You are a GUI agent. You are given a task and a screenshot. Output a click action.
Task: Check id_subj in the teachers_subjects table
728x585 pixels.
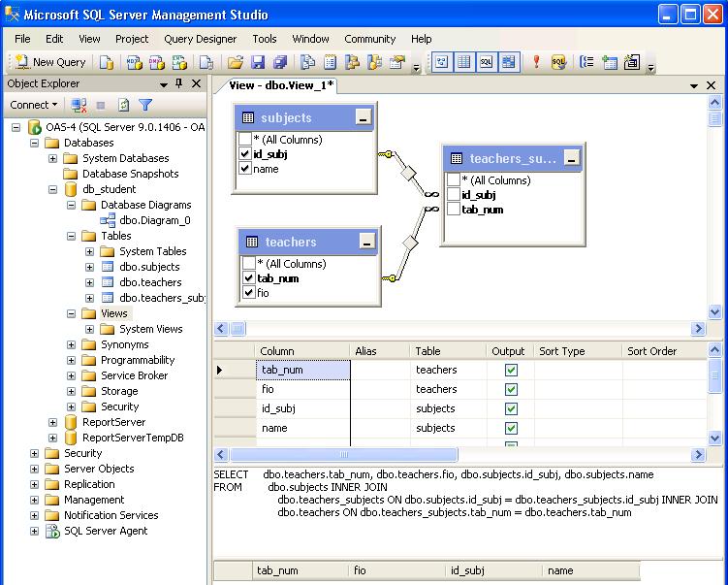454,195
